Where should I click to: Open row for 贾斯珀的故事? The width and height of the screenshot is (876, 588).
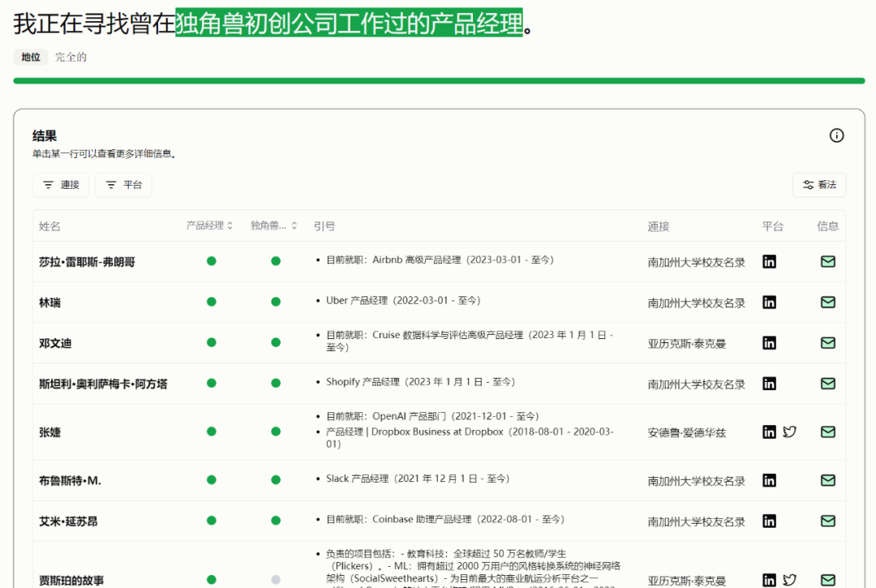pyautogui.click(x=439, y=565)
